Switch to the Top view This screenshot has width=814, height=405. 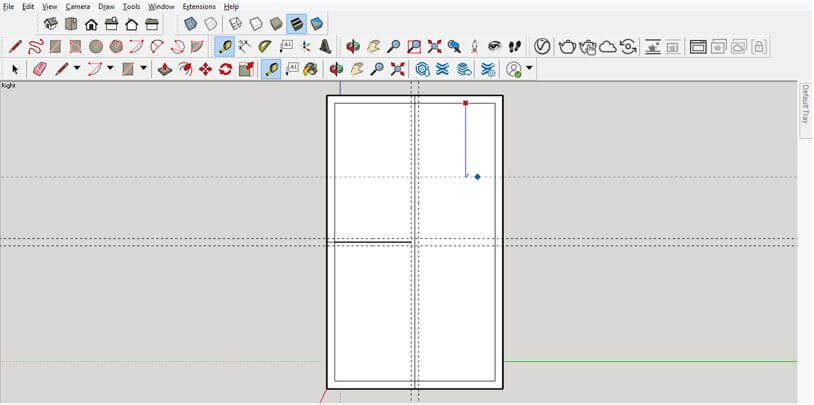pos(71,24)
